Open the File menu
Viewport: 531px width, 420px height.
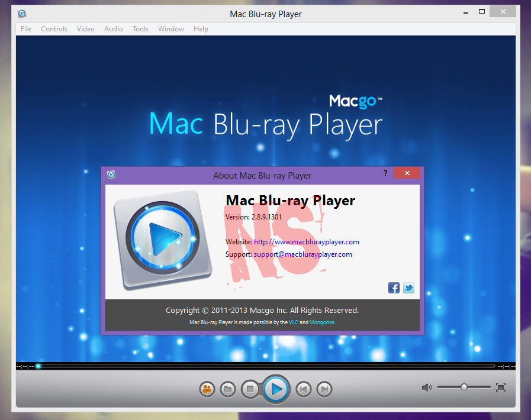[26, 29]
